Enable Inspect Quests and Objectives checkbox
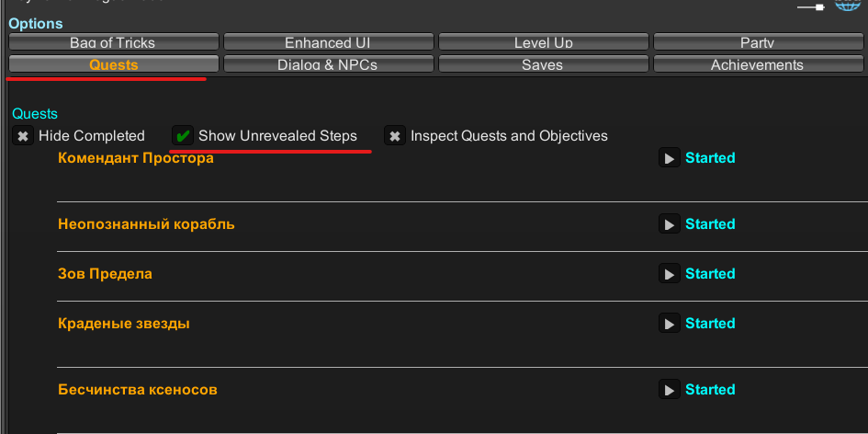Viewport: 868px width, 434px height. coord(395,136)
